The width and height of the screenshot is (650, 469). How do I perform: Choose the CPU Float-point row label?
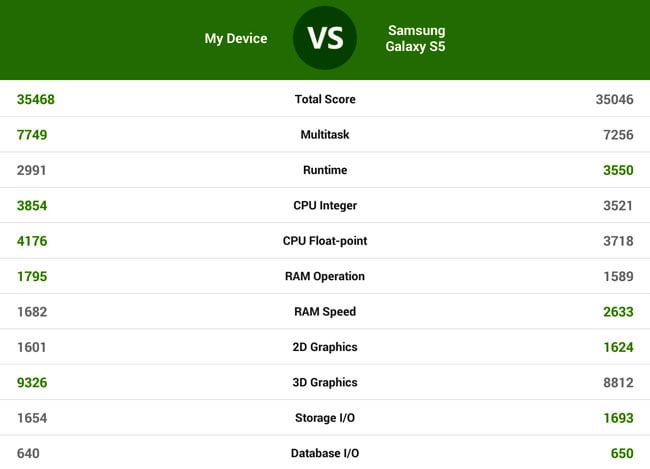pyautogui.click(x=325, y=241)
